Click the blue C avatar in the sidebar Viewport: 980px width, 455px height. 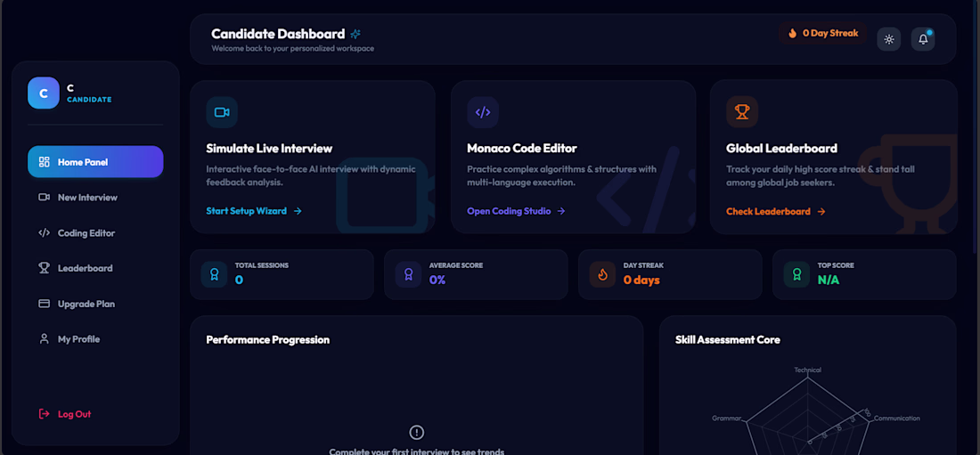pos(43,93)
